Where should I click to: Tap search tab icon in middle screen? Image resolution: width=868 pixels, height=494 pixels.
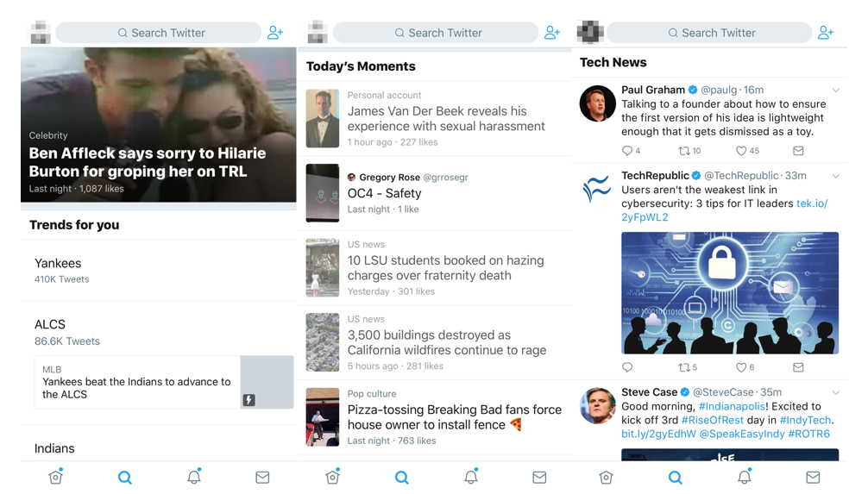(x=402, y=478)
